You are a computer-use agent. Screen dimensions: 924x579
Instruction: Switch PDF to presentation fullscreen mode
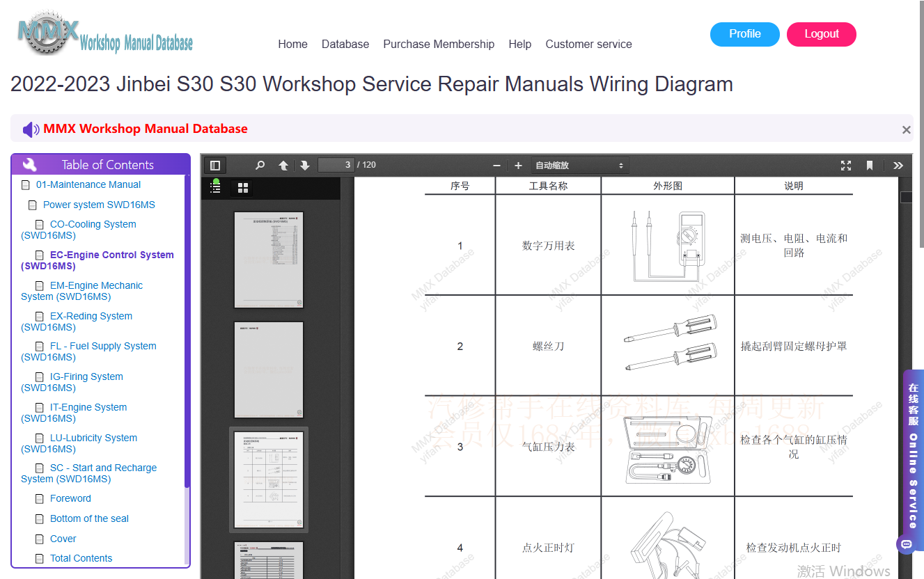click(x=846, y=166)
